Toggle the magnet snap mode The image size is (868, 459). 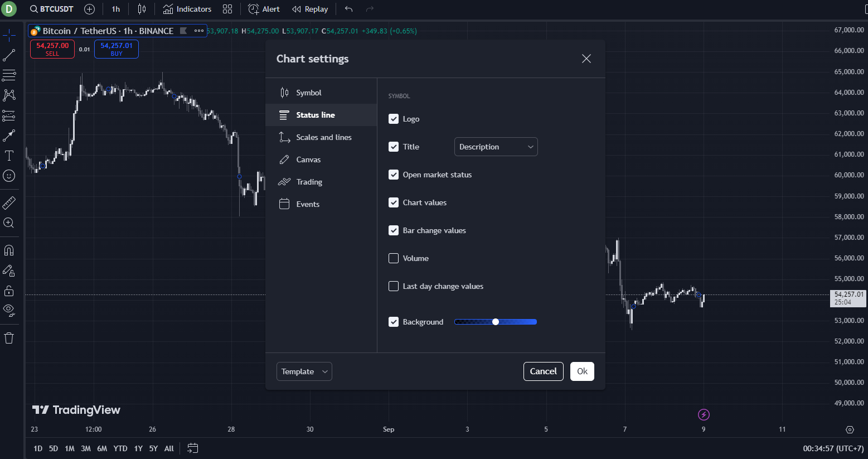9,250
